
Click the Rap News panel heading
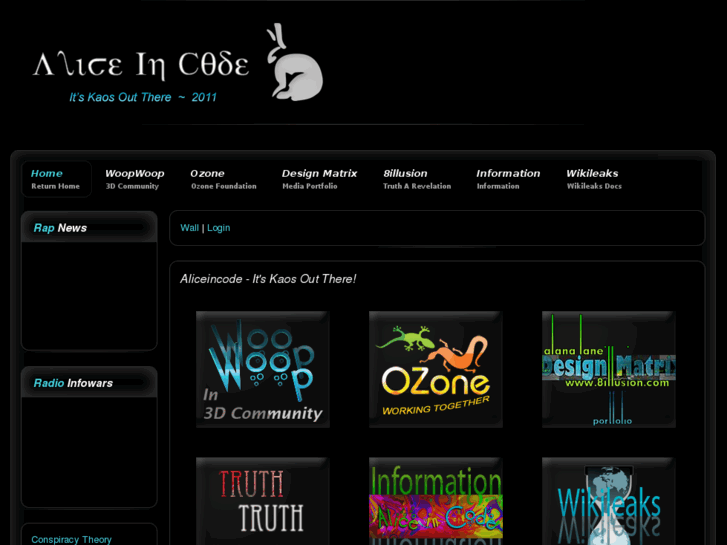point(60,228)
